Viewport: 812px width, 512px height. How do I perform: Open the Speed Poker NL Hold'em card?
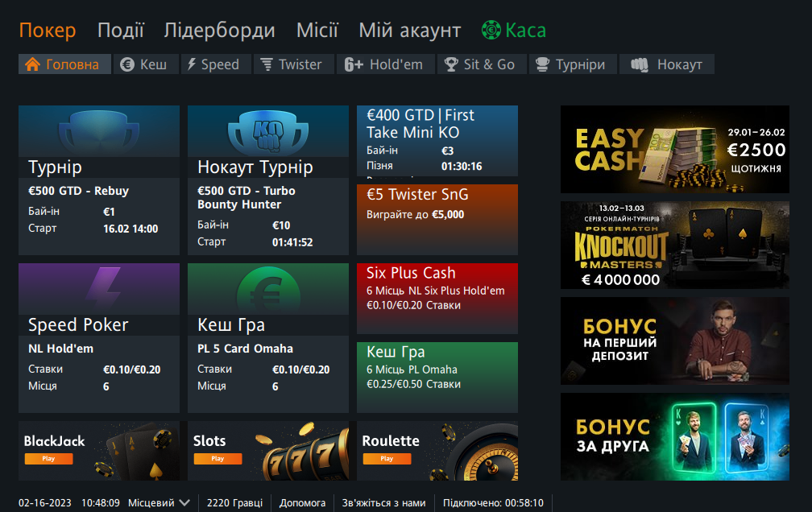point(98,338)
